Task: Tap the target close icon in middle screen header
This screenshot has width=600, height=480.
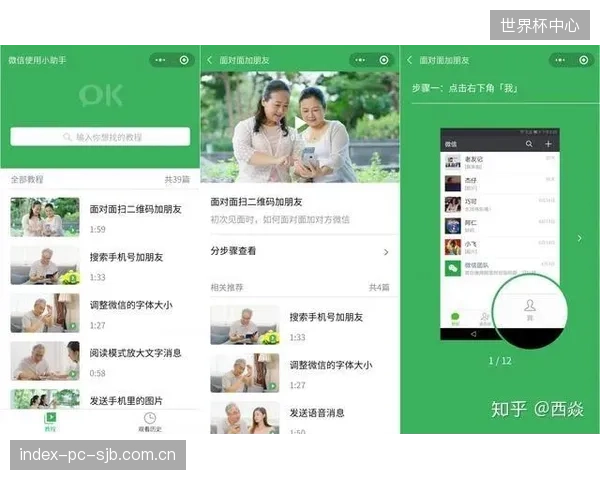Action: 384,60
